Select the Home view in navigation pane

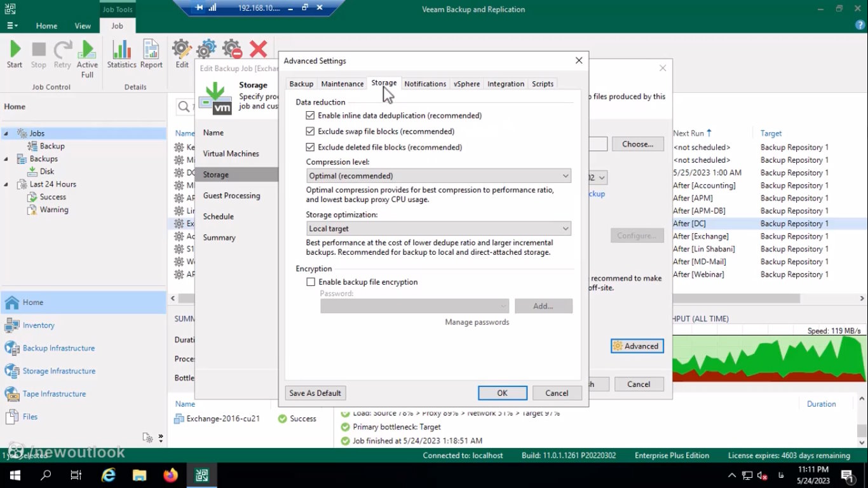click(x=83, y=302)
